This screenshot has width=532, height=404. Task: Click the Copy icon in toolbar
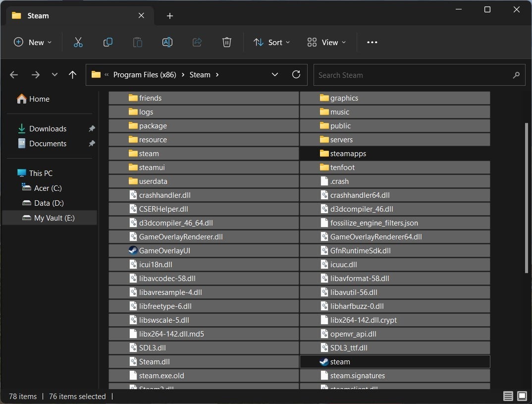click(x=108, y=42)
